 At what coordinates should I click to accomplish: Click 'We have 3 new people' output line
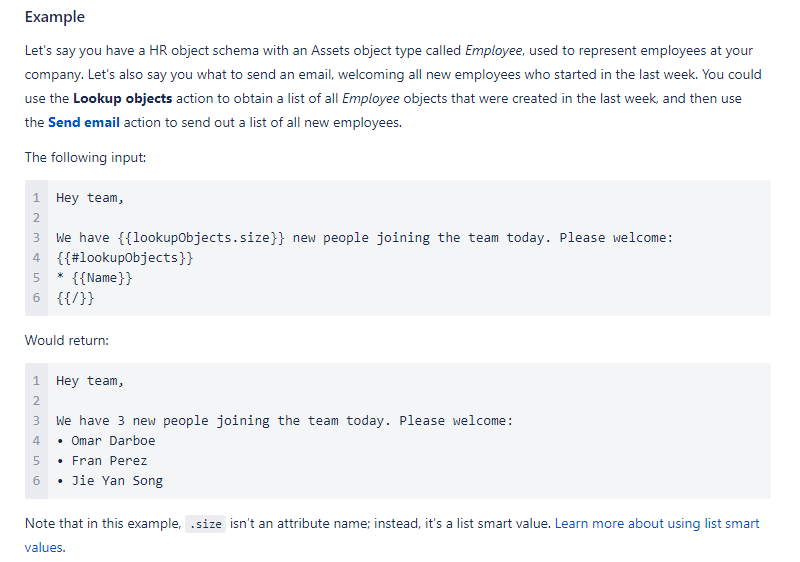tap(284, 421)
